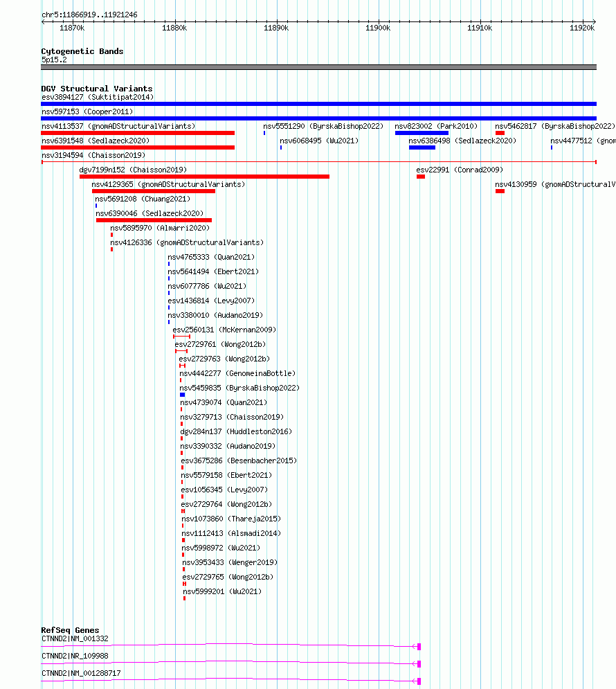Image resolution: width=616 pixels, height=689 pixels.
Task: Click the magenta exon of CTNND2|NM_001332
Action: (x=419, y=646)
